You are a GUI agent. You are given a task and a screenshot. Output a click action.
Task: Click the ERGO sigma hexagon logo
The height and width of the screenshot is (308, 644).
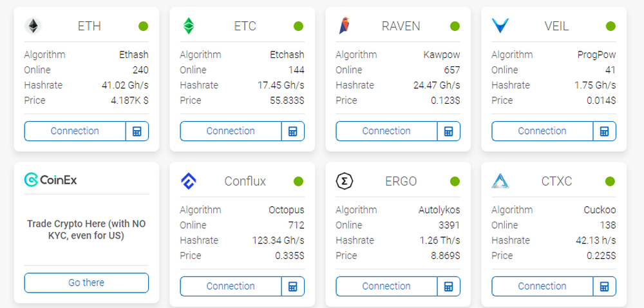tap(344, 181)
